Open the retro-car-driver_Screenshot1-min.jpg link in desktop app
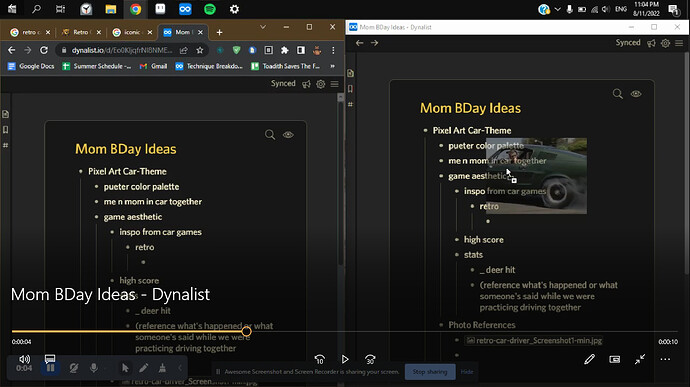 (x=534, y=340)
